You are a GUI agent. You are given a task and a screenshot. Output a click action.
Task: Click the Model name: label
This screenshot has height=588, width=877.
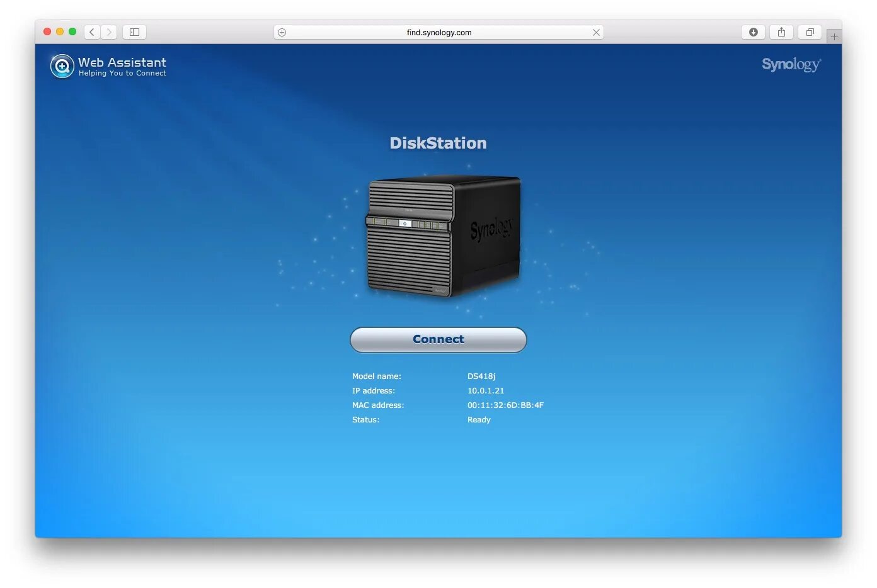click(x=376, y=376)
